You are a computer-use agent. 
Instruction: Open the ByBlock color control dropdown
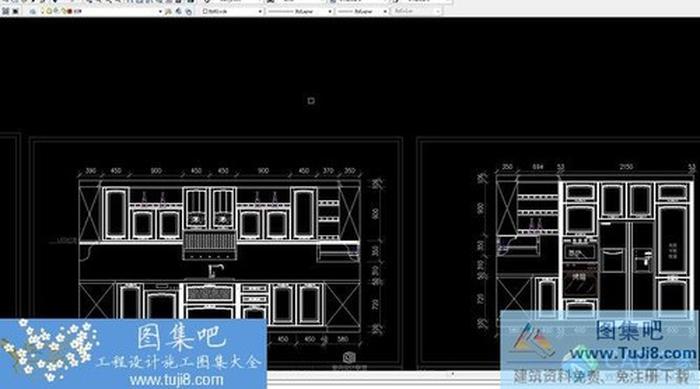232,11
